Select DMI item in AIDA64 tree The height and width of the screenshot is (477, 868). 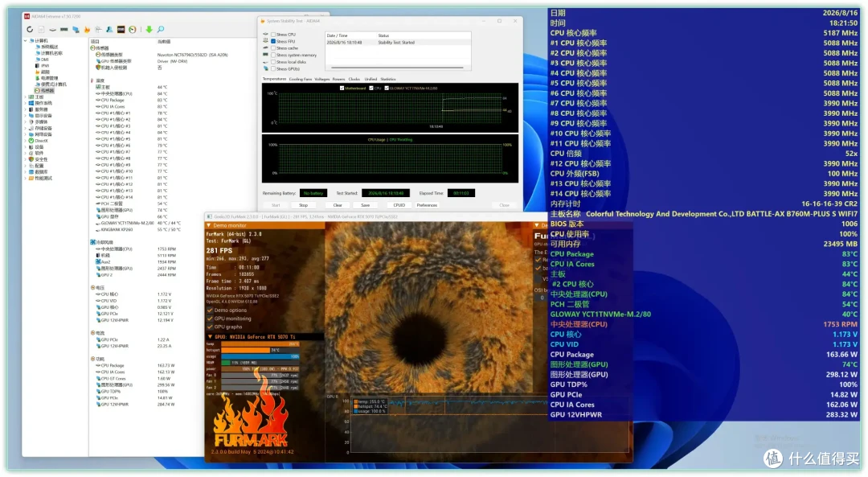(42, 60)
